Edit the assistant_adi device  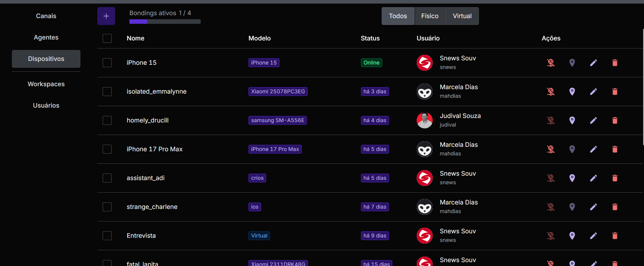click(594, 178)
